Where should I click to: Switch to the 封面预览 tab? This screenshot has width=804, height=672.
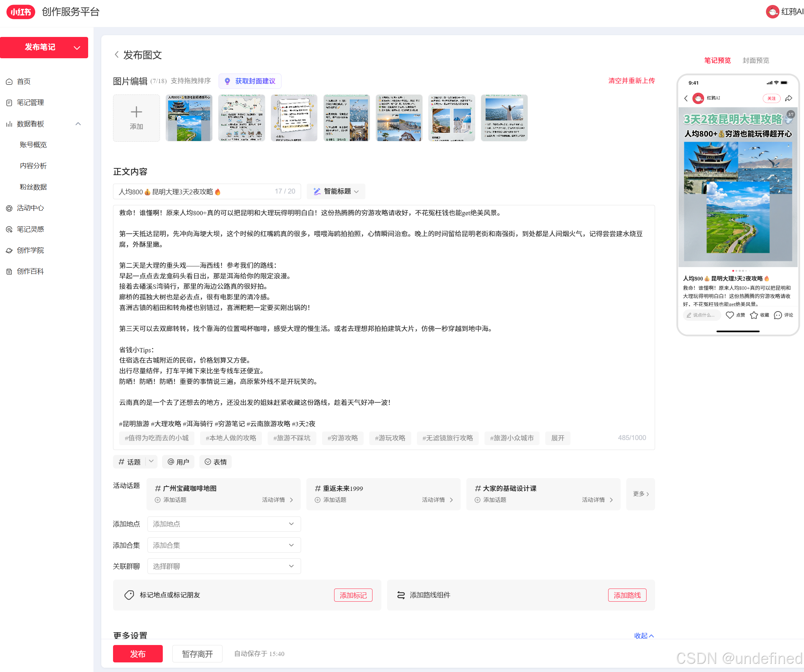pyautogui.click(x=755, y=60)
